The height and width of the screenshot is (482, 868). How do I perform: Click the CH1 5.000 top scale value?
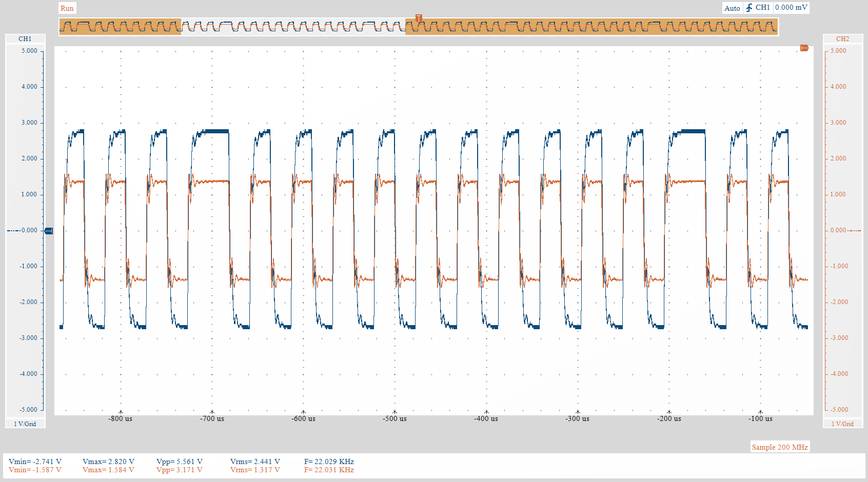click(x=29, y=51)
